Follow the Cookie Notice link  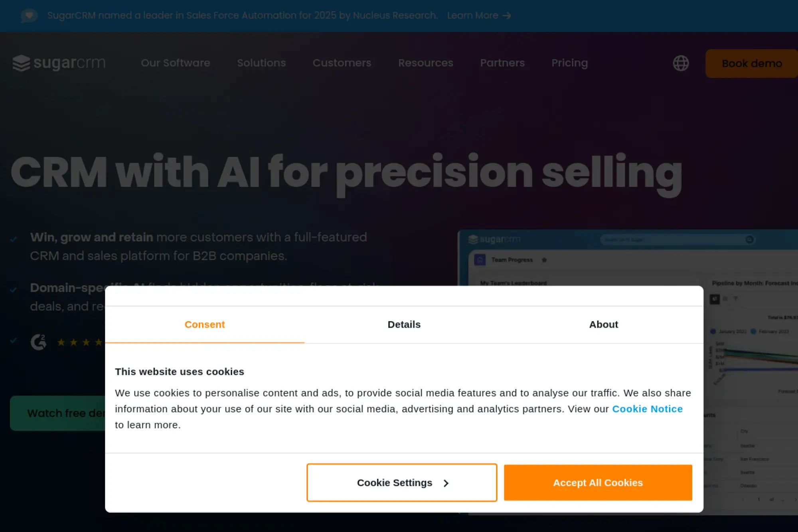(647, 409)
